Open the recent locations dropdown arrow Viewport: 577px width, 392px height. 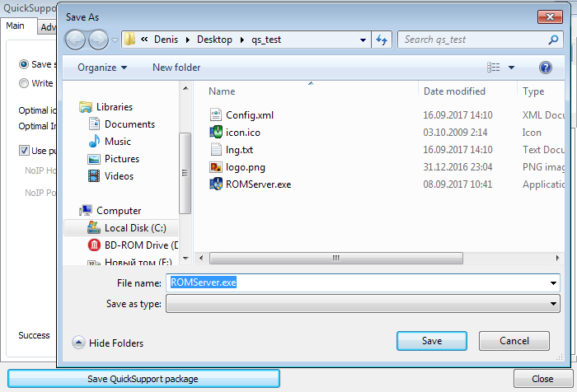coord(115,40)
